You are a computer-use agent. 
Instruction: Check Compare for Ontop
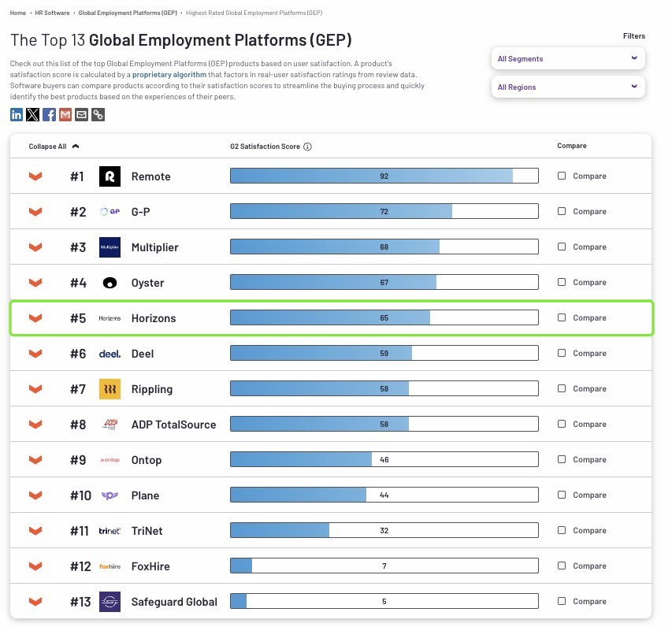[x=562, y=459]
